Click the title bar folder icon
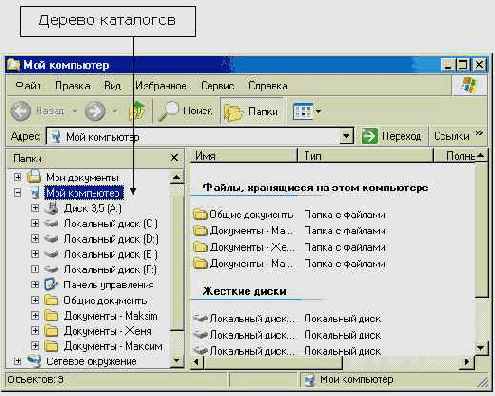 click(13, 64)
